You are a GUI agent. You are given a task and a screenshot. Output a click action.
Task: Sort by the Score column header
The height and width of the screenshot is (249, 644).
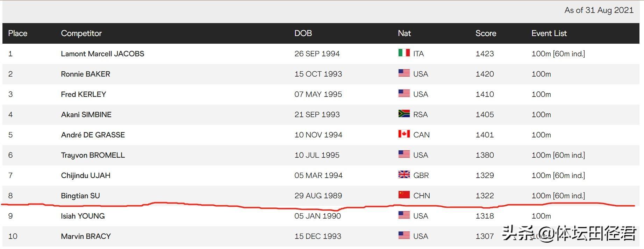click(x=486, y=33)
